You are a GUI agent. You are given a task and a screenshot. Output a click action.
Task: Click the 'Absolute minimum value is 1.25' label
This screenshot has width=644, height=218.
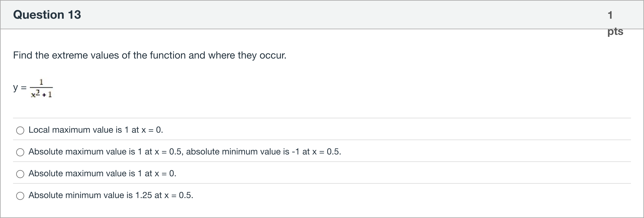[x=111, y=195]
